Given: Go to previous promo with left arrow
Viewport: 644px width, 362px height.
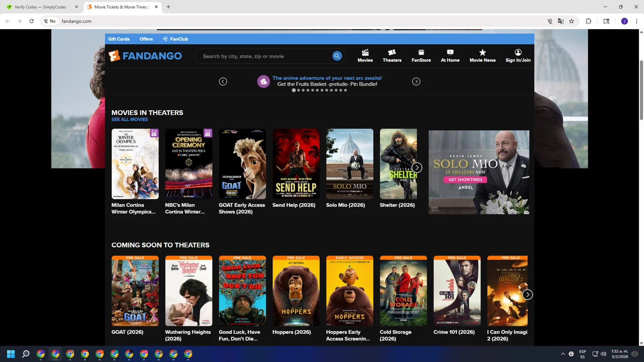Looking at the screenshot, I should click(x=223, y=81).
